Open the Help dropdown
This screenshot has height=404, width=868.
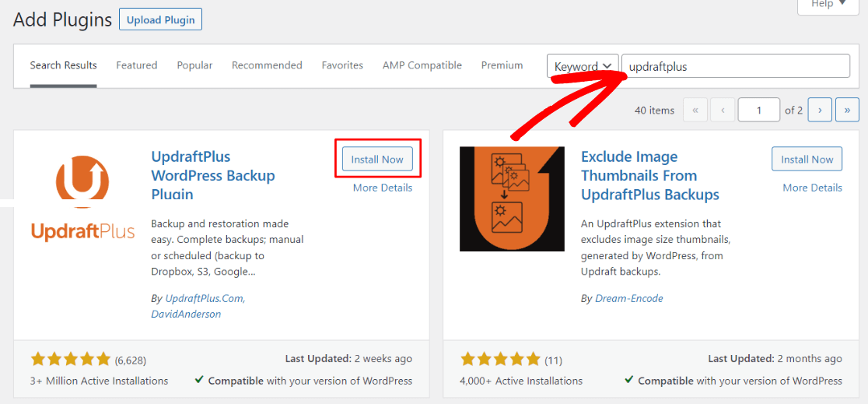pos(828,5)
